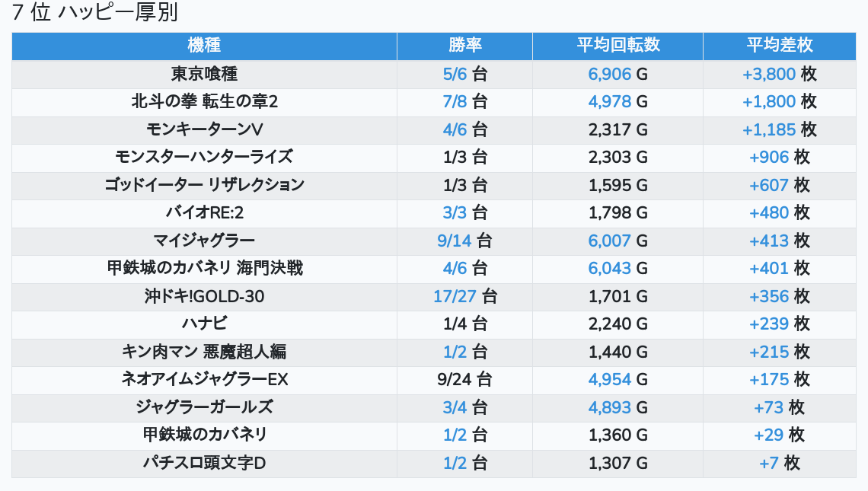Viewport: 868px width, 491px height.
Task: Click ネオアイムジャグラーEX machine name
Action: point(204,379)
